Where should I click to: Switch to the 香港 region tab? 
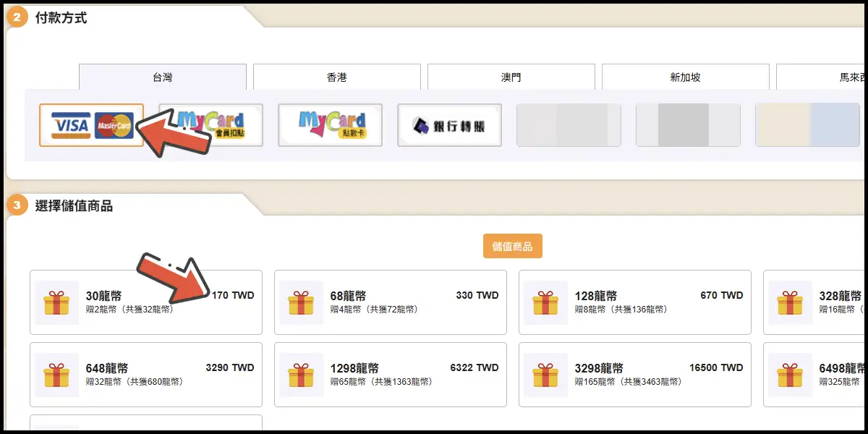pyautogui.click(x=337, y=77)
